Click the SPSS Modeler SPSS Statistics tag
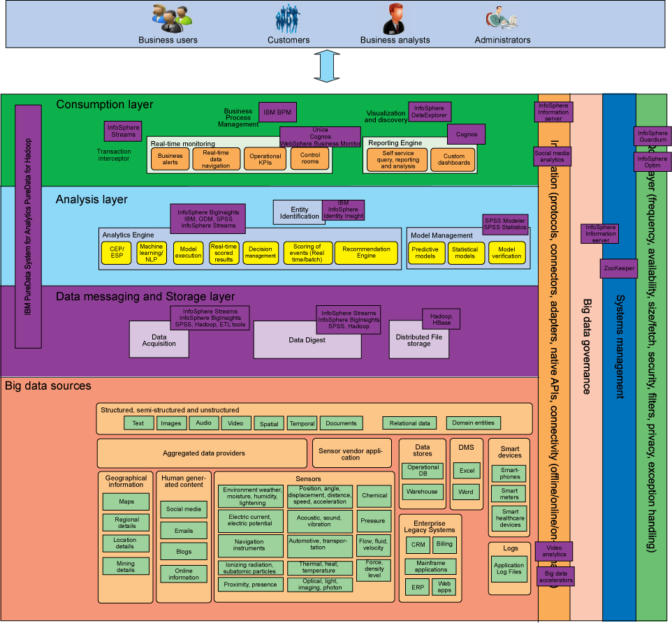672x623 pixels. (x=505, y=224)
